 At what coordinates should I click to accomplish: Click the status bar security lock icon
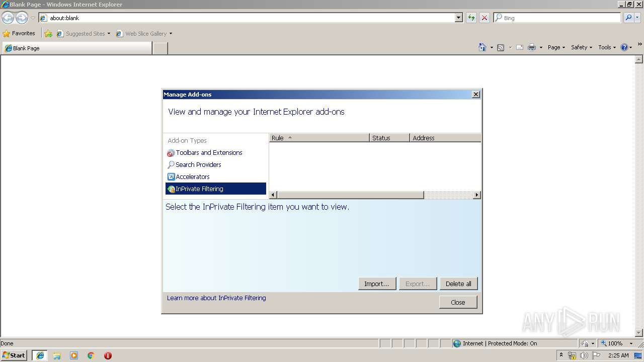tap(585, 343)
